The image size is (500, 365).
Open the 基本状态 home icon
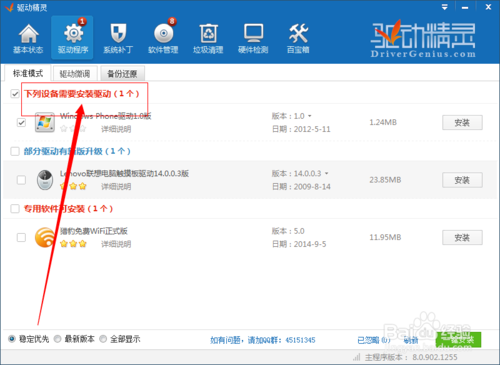point(28,34)
